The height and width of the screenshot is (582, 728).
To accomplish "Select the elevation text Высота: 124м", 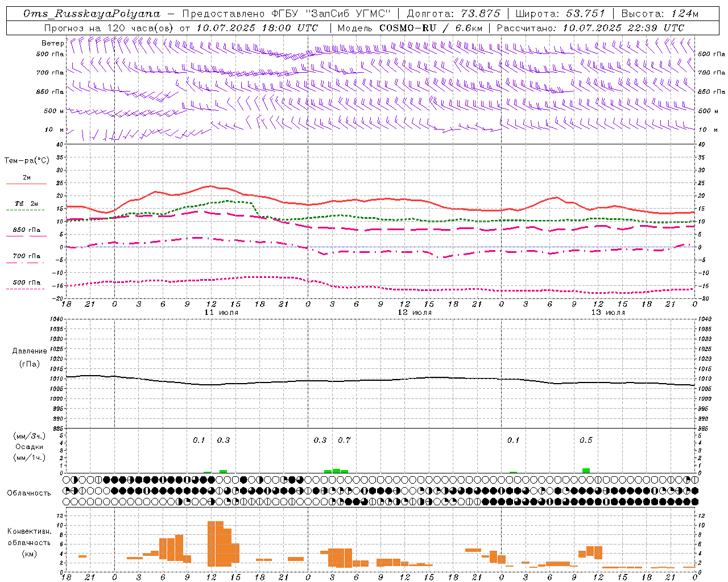I will pyautogui.click(x=660, y=14).
